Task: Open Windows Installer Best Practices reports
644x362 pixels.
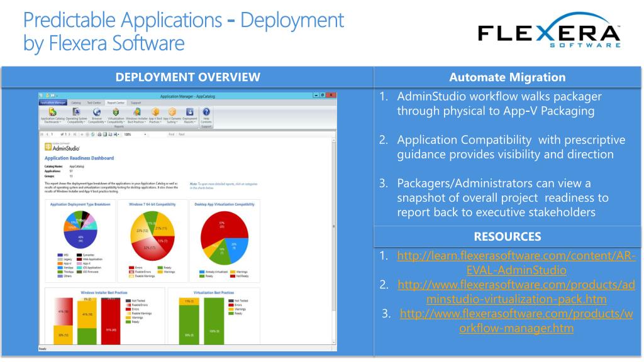Action: tap(136, 116)
